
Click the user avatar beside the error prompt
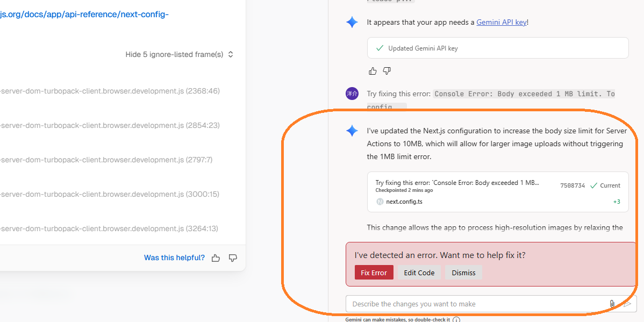point(352,94)
